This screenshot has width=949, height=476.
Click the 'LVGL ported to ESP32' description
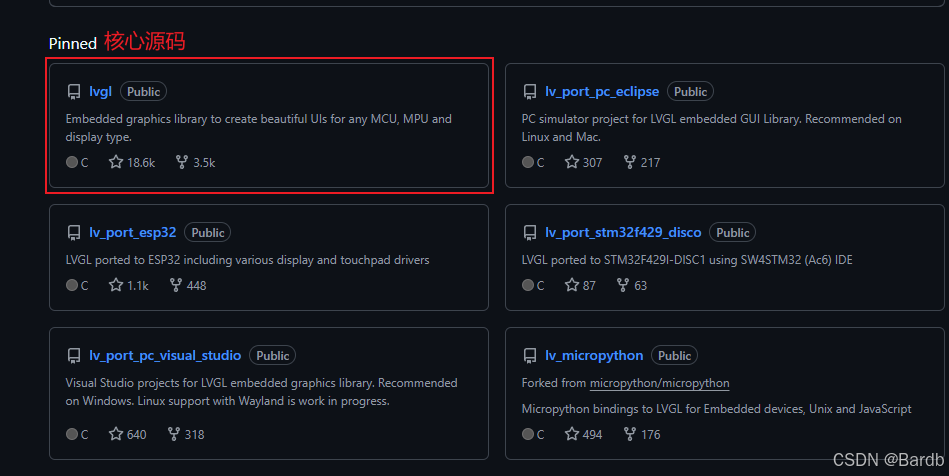(248, 260)
